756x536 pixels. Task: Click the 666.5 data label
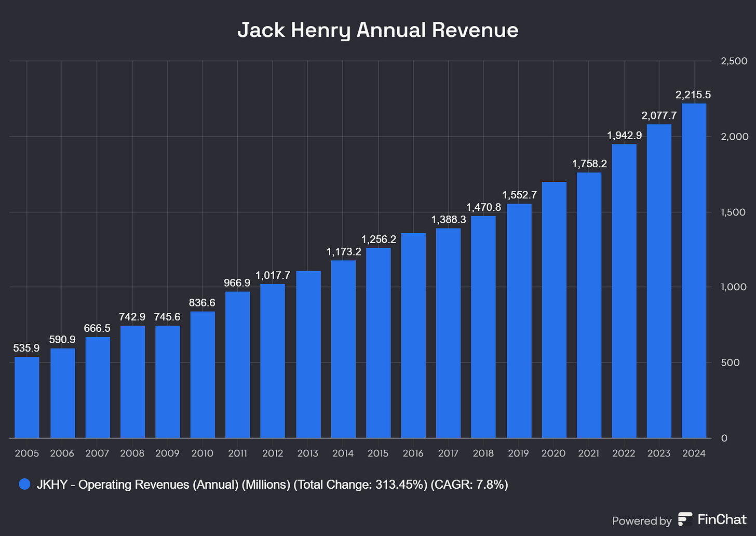[98, 328]
